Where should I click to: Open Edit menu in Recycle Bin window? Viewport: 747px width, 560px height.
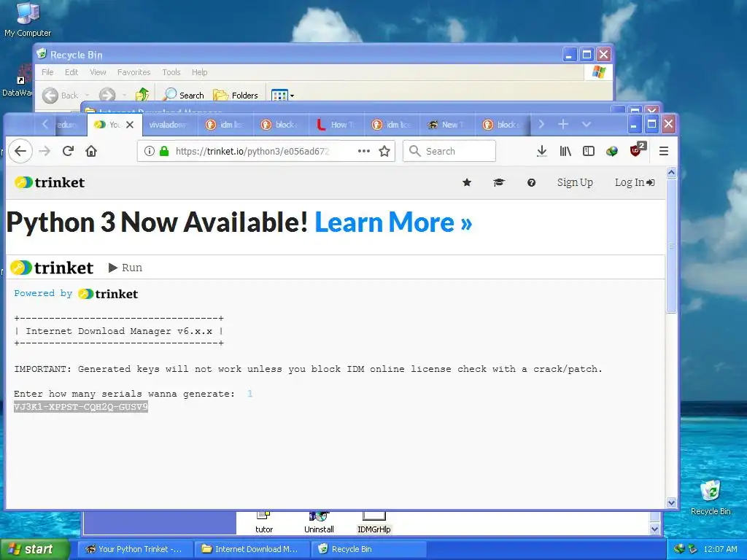(71, 72)
